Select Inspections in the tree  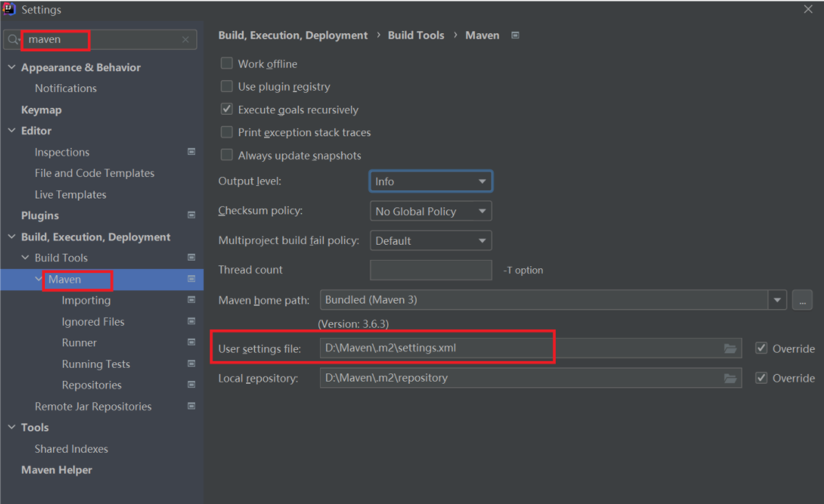[62, 152]
